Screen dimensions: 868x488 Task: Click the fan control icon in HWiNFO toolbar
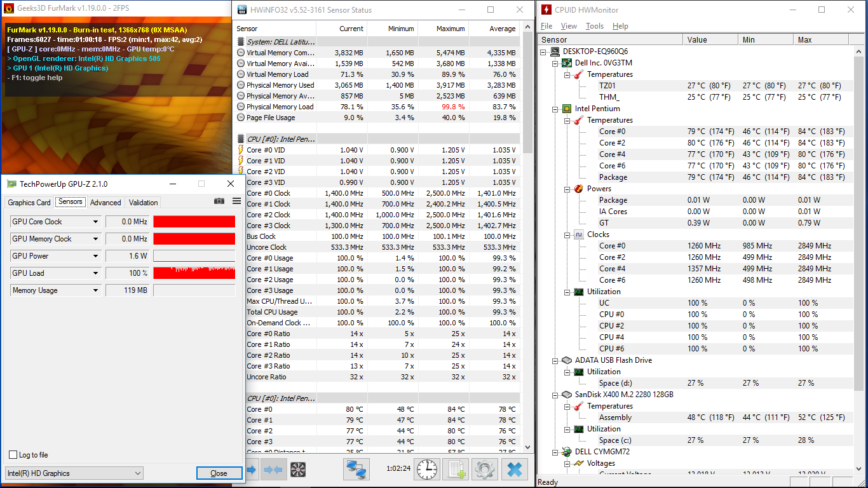pyautogui.click(x=298, y=470)
